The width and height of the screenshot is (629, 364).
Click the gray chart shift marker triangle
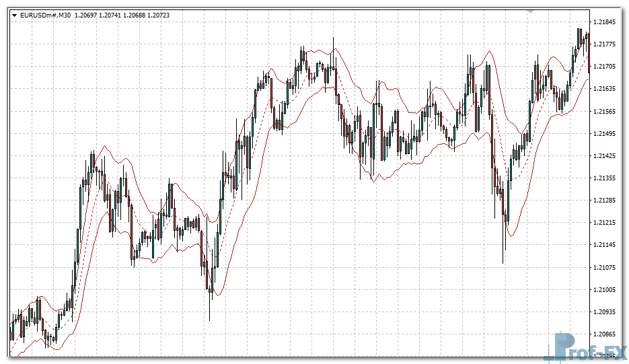click(531, 12)
